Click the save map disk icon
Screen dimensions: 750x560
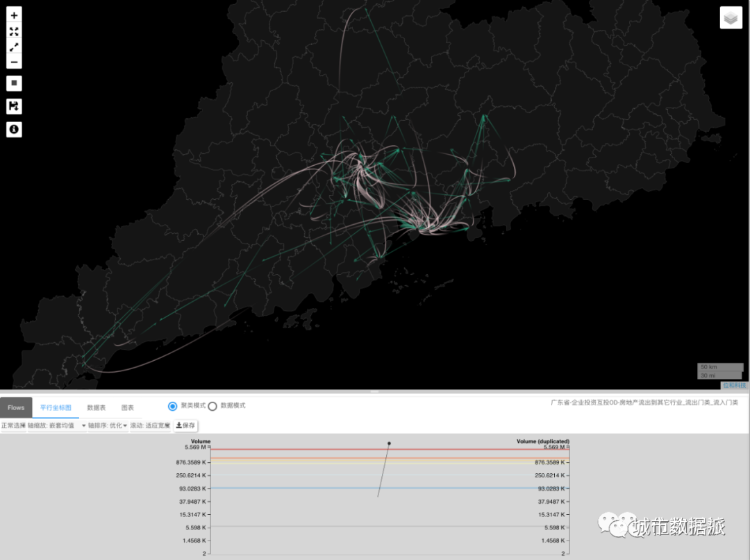click(x=14, y=106)
